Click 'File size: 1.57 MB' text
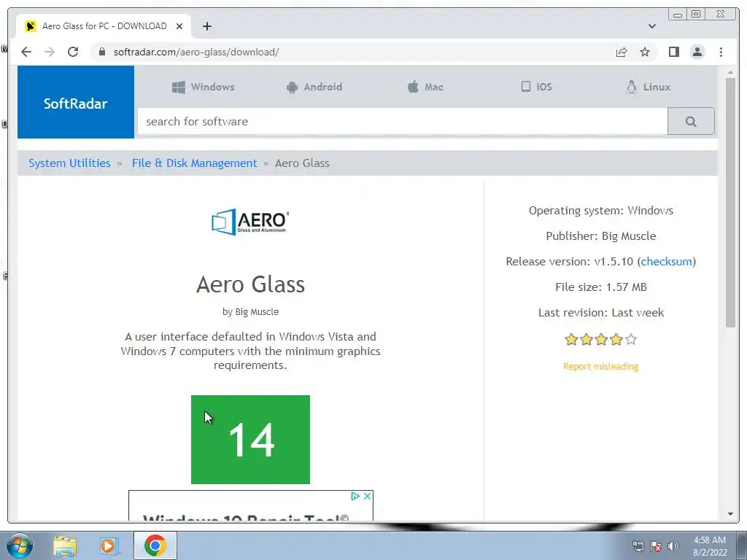 coord(601,287)
